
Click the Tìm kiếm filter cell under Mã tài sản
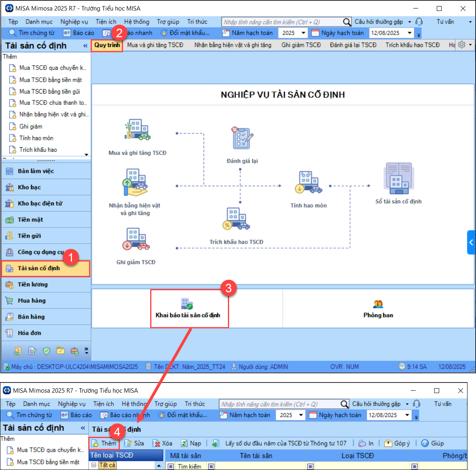tap(189, 466)
